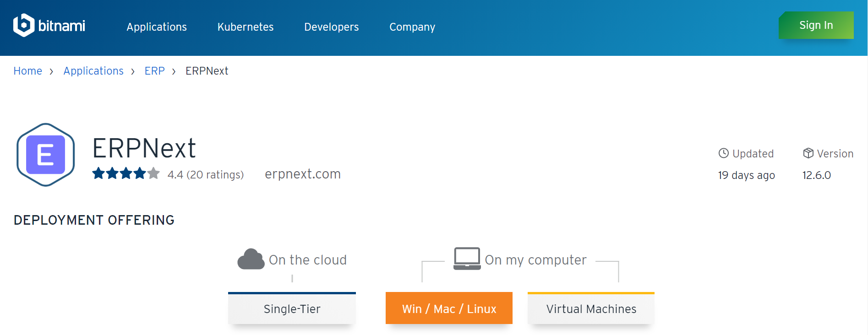Select the Win / Mac / Linux tab
Screen dimensions: 868x335
point(449,308)
